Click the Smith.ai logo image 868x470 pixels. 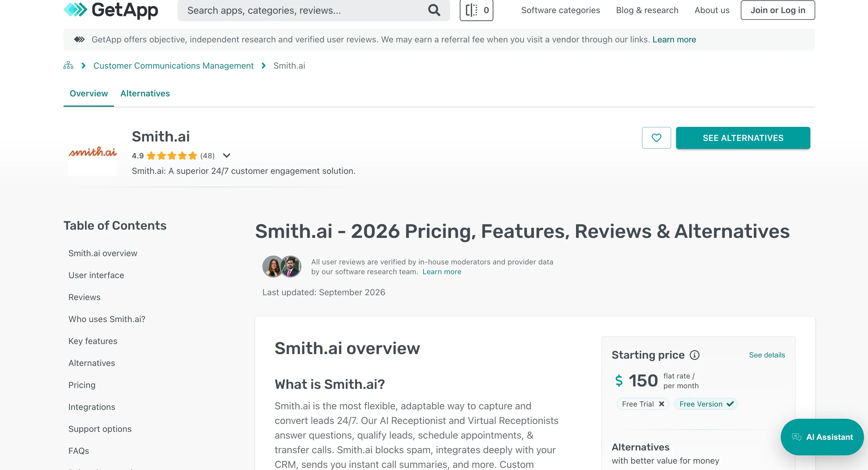(x=93, y=152)
